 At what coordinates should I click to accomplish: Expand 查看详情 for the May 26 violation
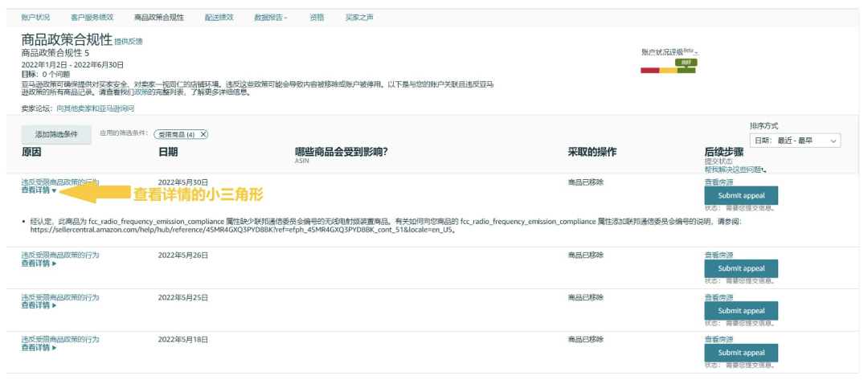click(x=39, y=263)
